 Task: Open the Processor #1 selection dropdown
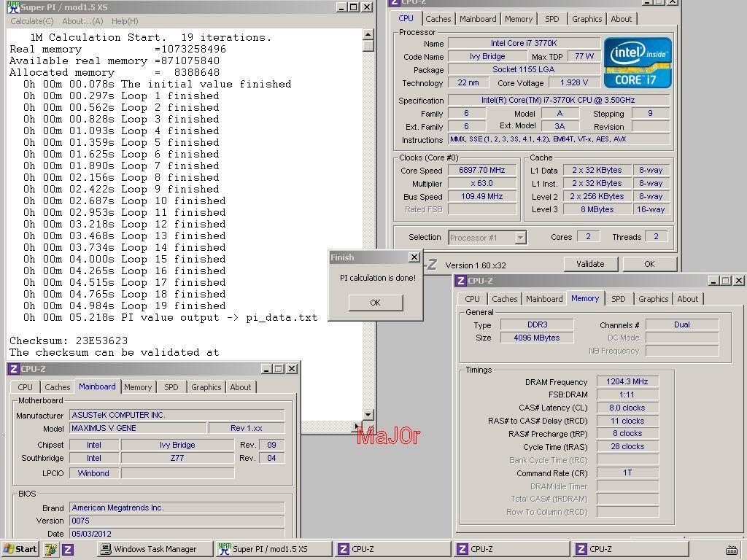[520, 237]
